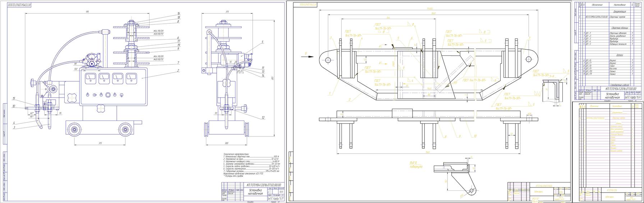Click the 'Технические характеристики' heading
The width and height of the screenshot is (644, 203).
236,154
